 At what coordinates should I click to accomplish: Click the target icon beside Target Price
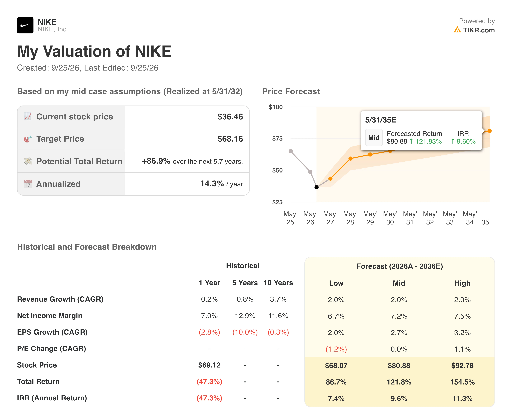click(28, 139)
